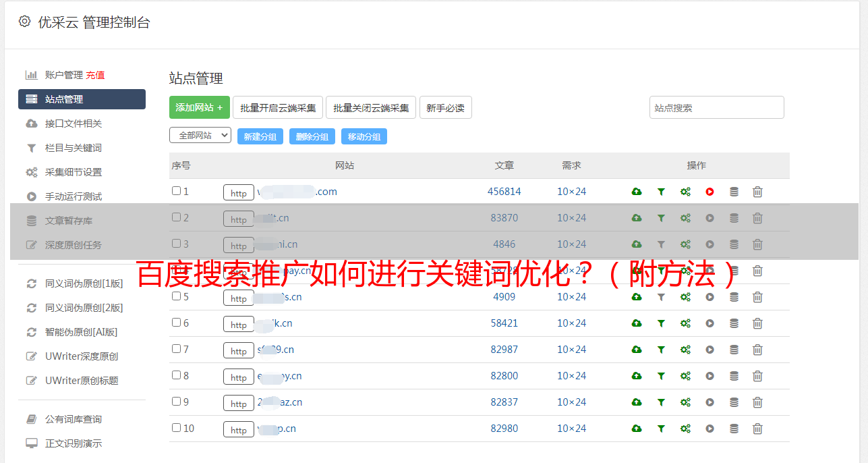Open the 新手必读 guide button
868x463 pixels.
[x=446, y=107]
